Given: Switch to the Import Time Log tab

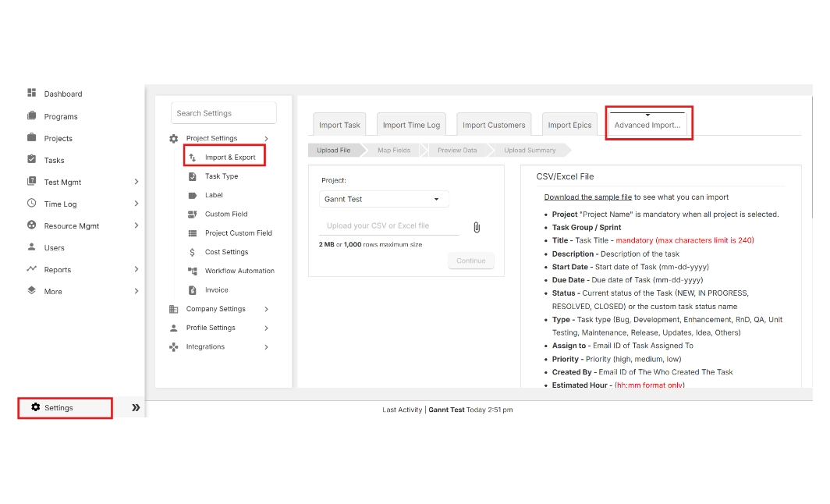Looking at the screenshot, I should click(x=411, y=125).
